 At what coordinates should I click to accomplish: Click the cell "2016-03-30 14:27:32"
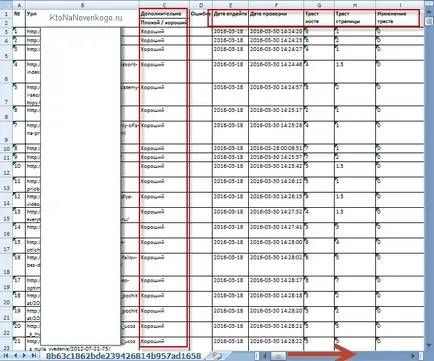[x=276, y=215]
